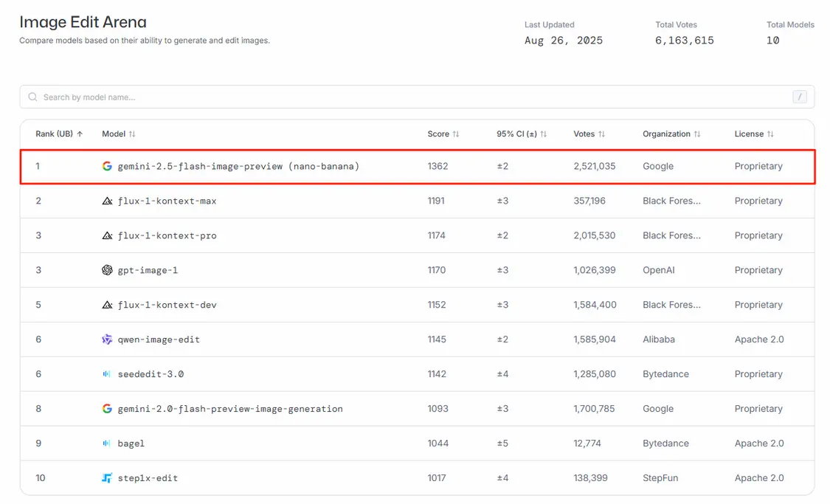Click the Google logo beside gemini-2.5-flash-image-preview

107,167
